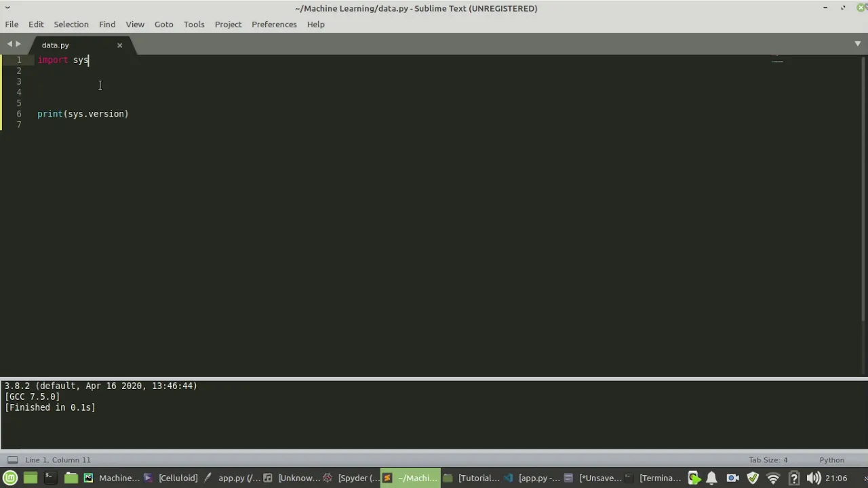Open the Find menu
Image resolution: width=868 pixels, height=488 pixels.
pyautogui.click(x=107, y=24)
